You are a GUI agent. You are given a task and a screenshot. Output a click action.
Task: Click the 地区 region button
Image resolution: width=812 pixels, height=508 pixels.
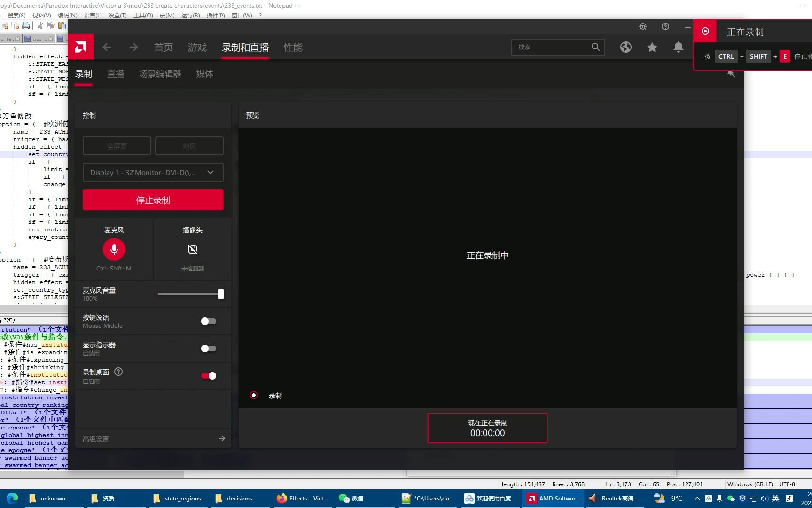189,146
